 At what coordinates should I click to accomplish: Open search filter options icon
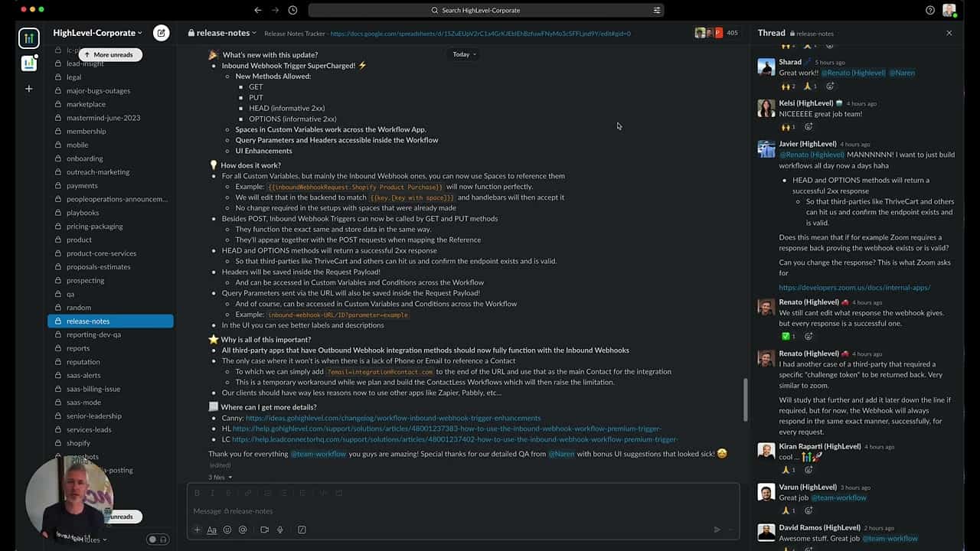point(657,10)
